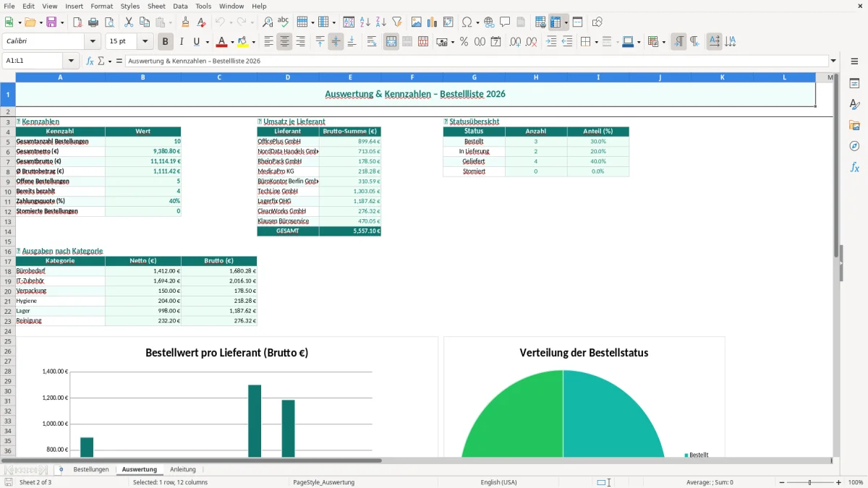
Task: Open sidebar Properties panel
Action: click(854, 83)
